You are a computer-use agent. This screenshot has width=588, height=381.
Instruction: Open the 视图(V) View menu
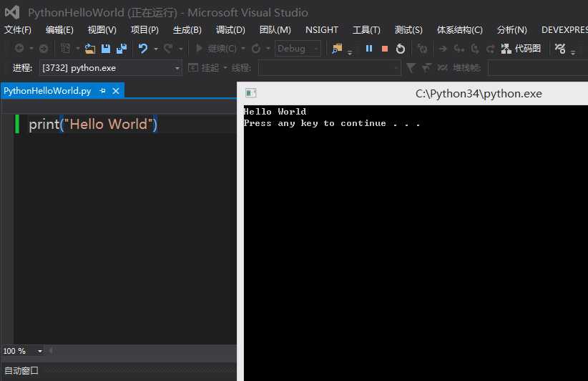click(x=102, y=29)
